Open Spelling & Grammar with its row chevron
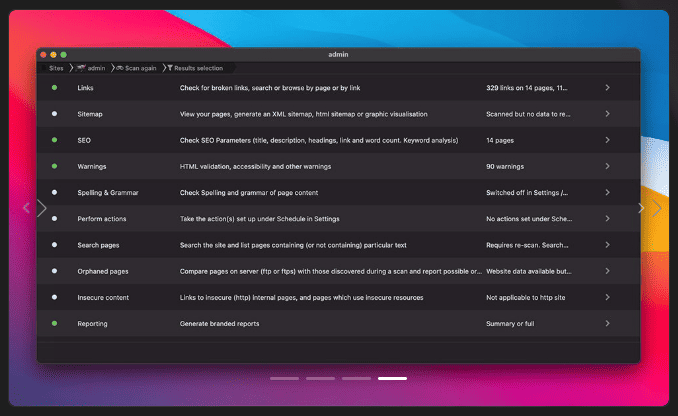The width and height of the screenshot is (678, 416). 608,192
